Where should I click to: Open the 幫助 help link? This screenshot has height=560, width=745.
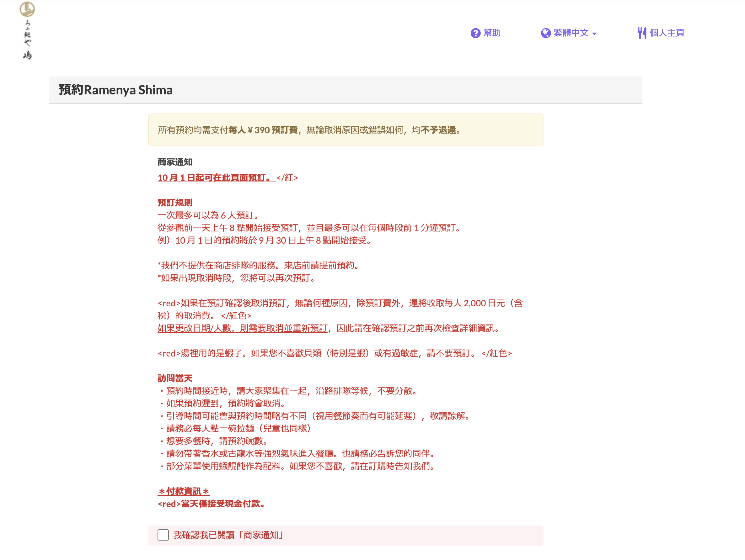485,33
